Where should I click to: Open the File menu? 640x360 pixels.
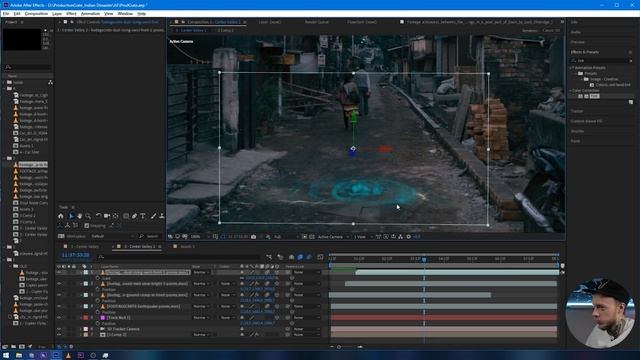point(6,13)
